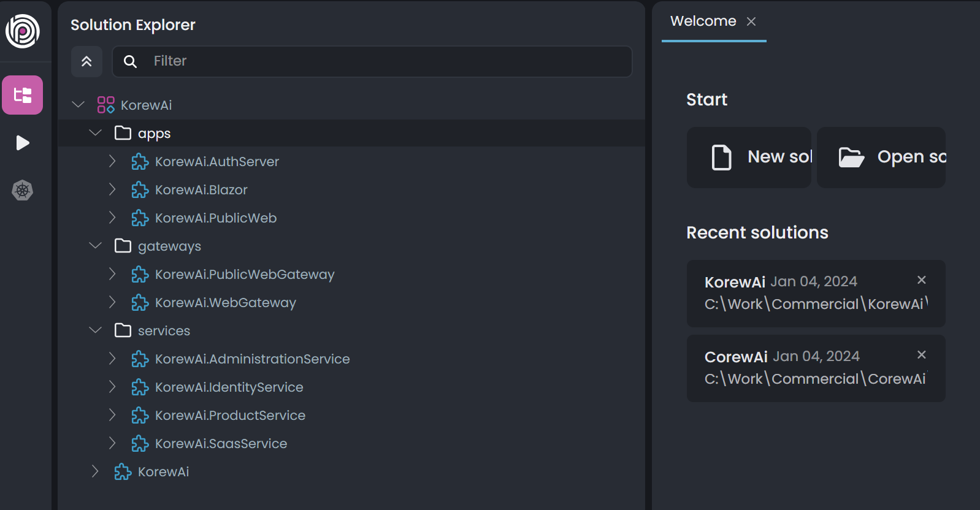Collapse the services folder chevron
Screen dimensions: 980x510
pyautogui.click(x=95, y=330)
